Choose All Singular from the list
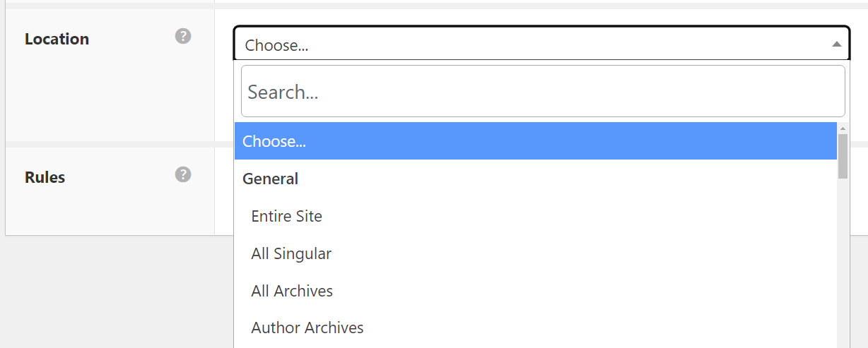 pos(291,253)
